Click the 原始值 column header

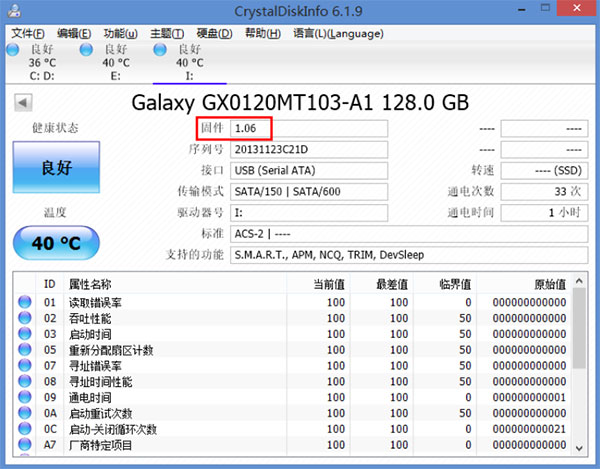pos(523,284)
